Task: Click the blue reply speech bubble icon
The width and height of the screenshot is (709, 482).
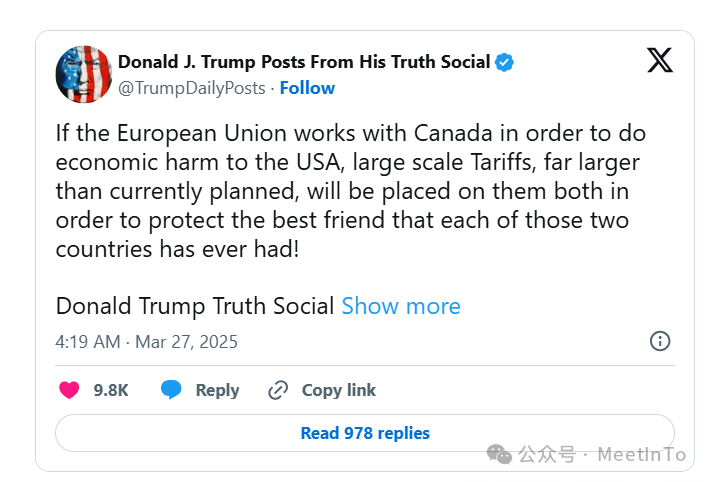Action: tap(171, 389)
